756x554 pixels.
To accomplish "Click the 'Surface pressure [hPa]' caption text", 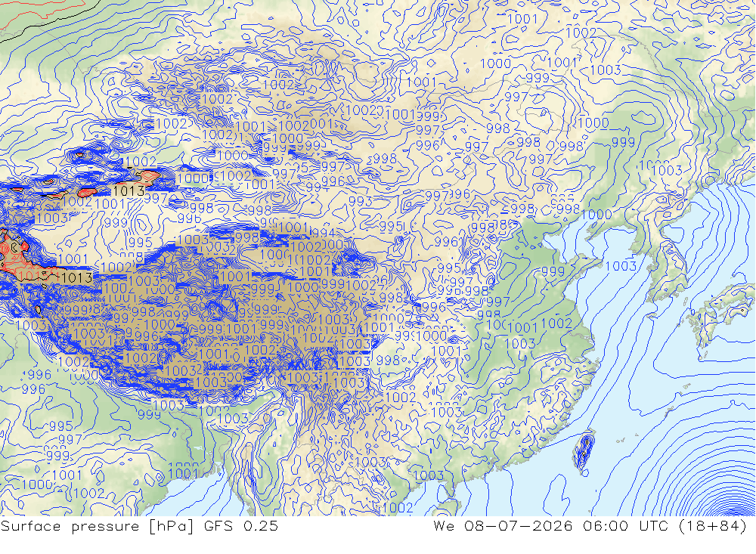I will click(x=97, y=526).
